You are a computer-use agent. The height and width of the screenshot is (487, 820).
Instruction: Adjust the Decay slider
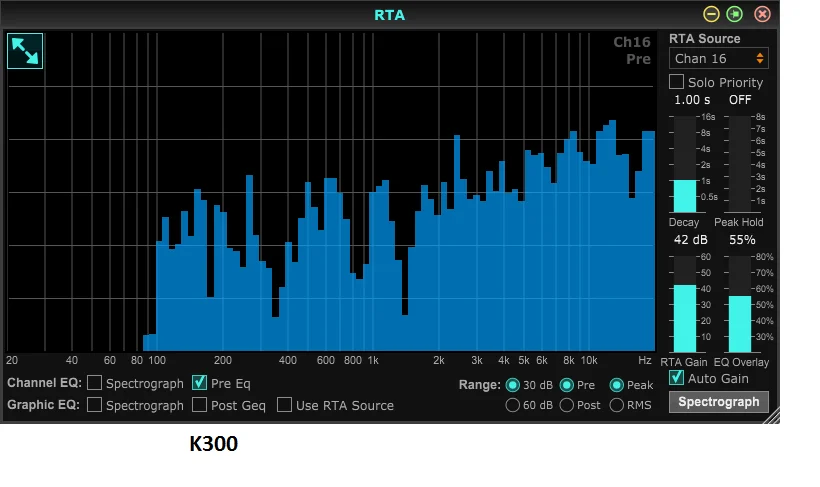coord(685,164)
